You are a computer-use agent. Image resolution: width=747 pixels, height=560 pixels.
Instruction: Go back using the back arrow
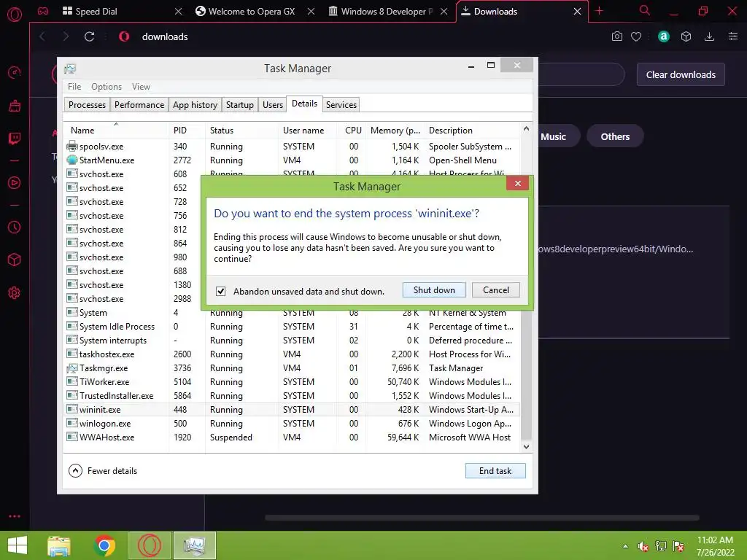[42, 36]
